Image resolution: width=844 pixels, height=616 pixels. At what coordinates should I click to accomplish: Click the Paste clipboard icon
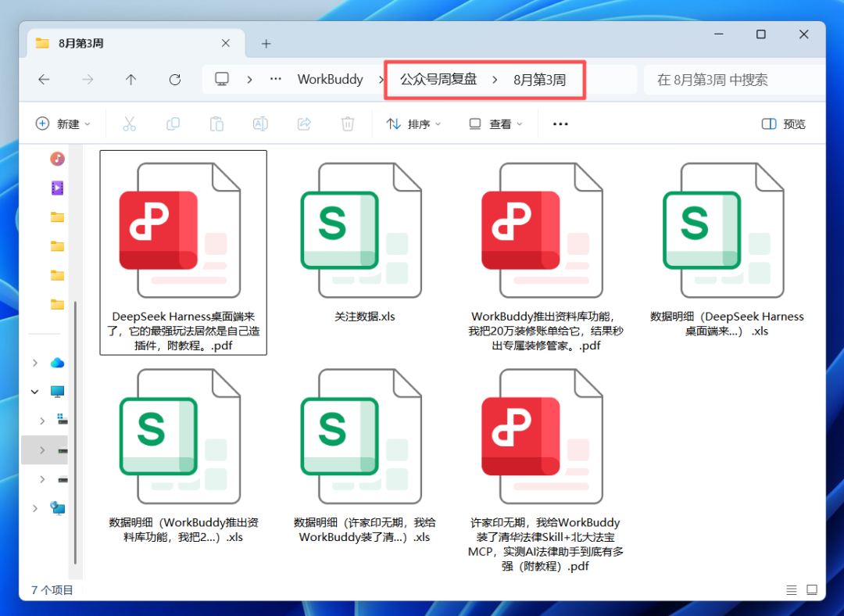(216, 124)
